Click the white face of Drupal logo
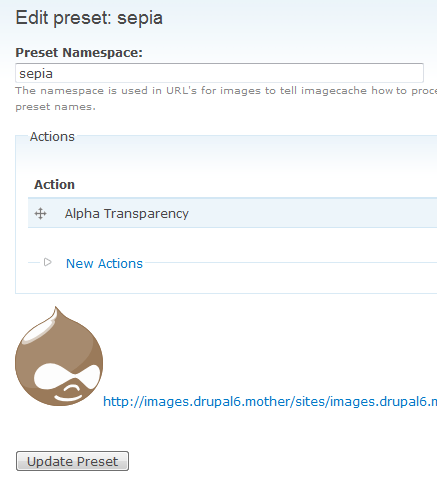Screen dimensions: 437x493 (x=67, y=377)
